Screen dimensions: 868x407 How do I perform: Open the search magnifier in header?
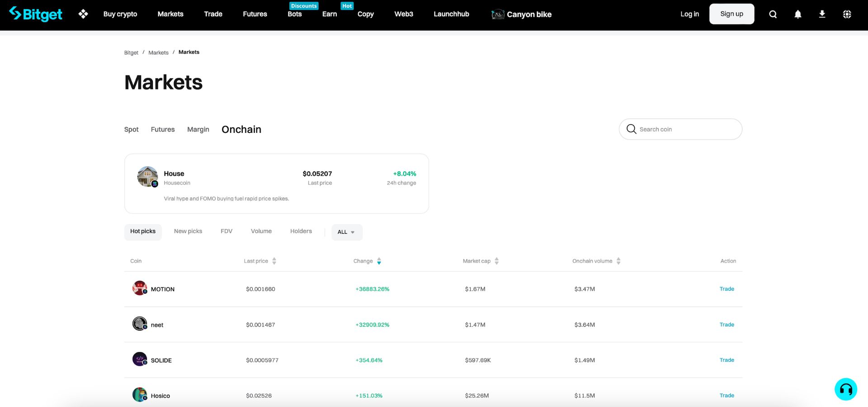(x=773, y=14)
